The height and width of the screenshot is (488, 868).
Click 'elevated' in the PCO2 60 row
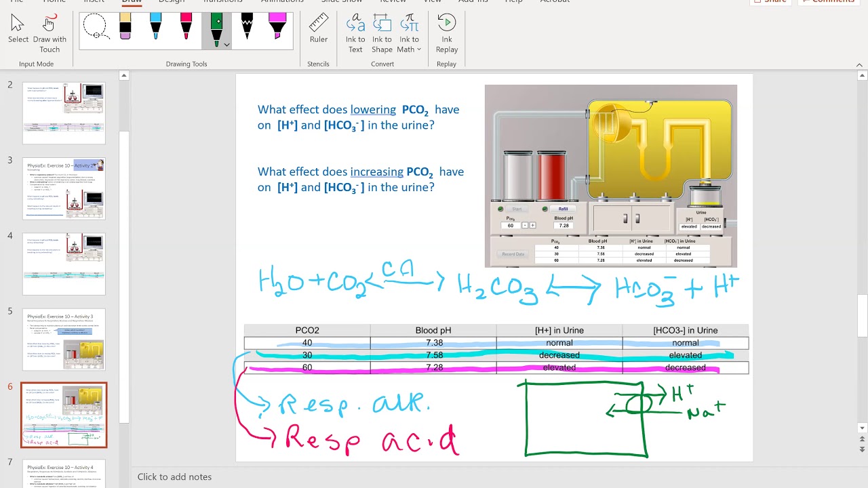559,367
